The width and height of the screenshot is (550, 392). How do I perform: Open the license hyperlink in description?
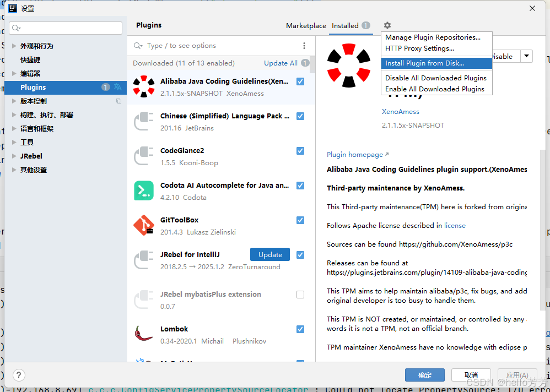[455, 226]
